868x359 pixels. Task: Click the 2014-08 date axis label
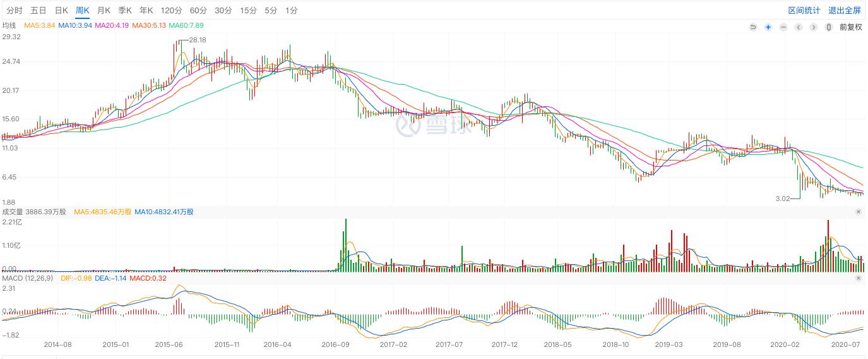coord(57,345)
